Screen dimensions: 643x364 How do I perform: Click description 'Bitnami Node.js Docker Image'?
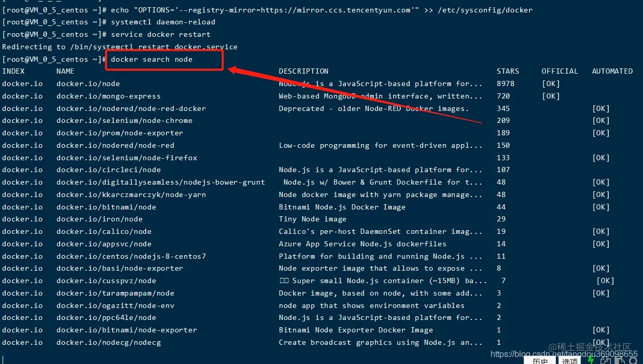tap(342, 207)
